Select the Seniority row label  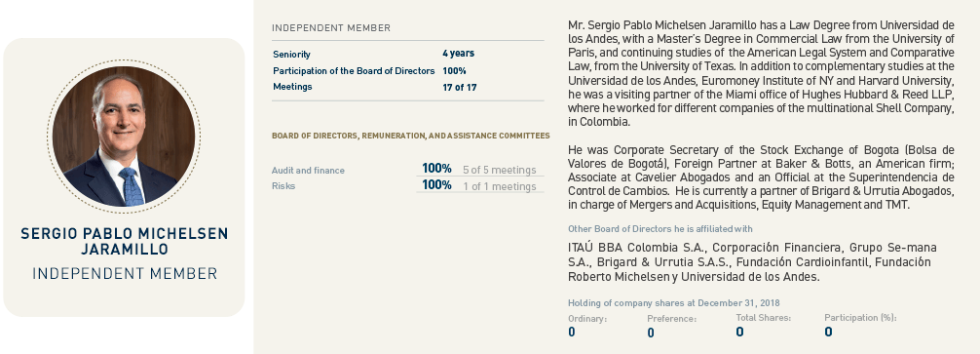click(x=292, y=55)
